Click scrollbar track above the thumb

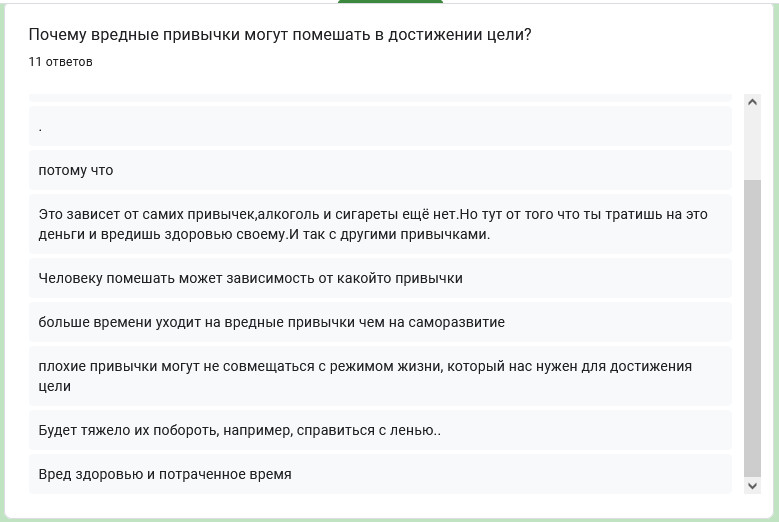(752, 145)
